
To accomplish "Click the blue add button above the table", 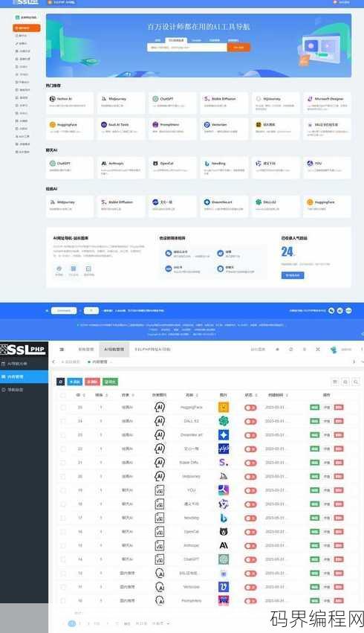I will coord(74,382).
